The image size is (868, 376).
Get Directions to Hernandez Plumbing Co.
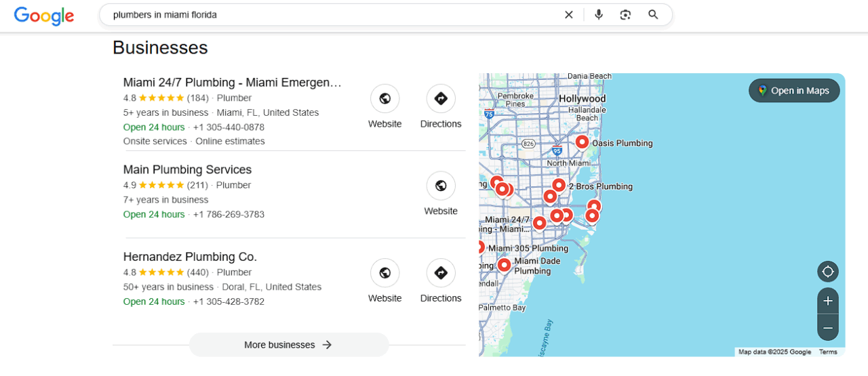point(441,280)
